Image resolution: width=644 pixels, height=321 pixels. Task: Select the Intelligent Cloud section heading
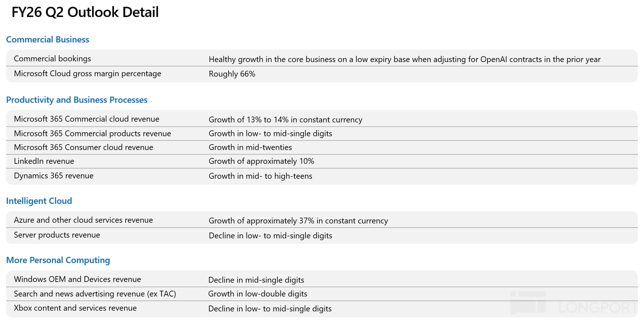pyautogui.click(x=39, y=201)
